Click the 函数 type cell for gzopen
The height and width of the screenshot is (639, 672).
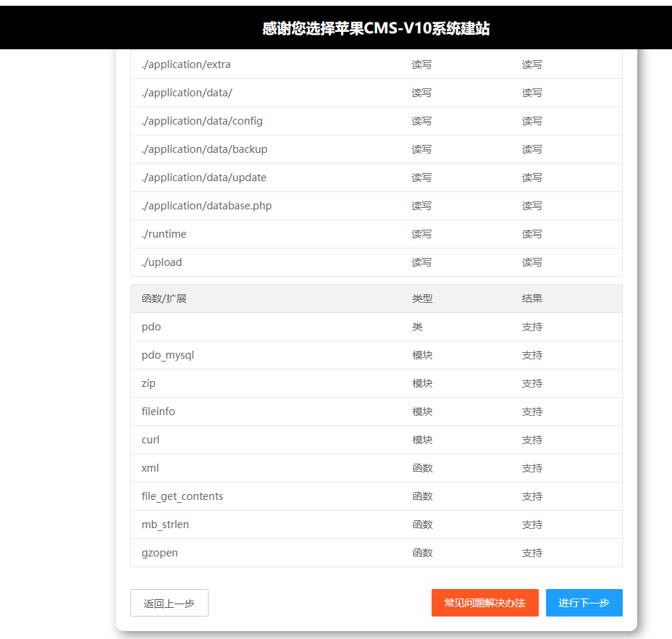click(422, 554)
